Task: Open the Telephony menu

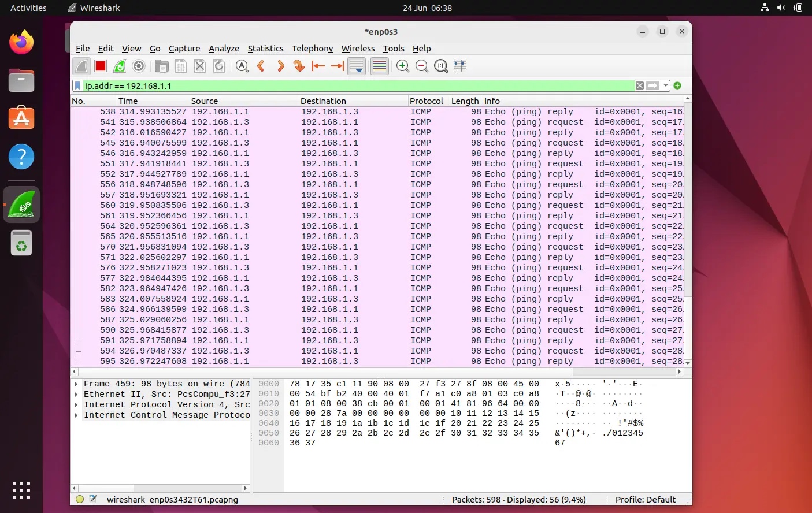Action: pos(312,49)
